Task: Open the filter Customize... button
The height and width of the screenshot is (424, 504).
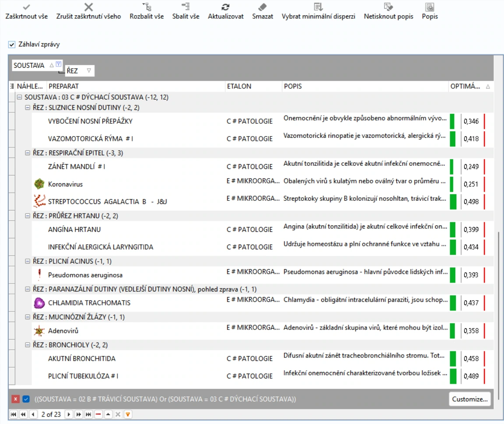Action: tap(469, 399)
